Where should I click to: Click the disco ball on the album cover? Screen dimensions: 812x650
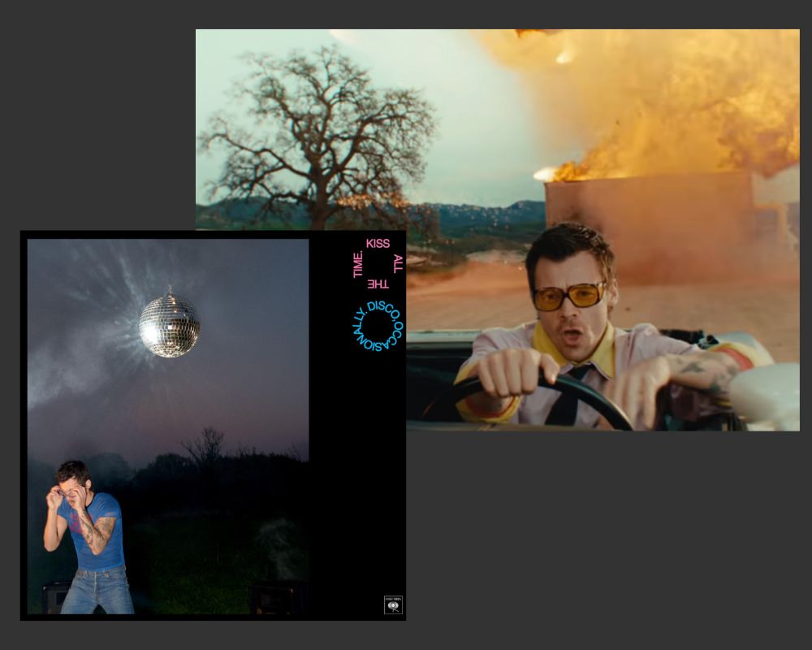click(169, 325)
